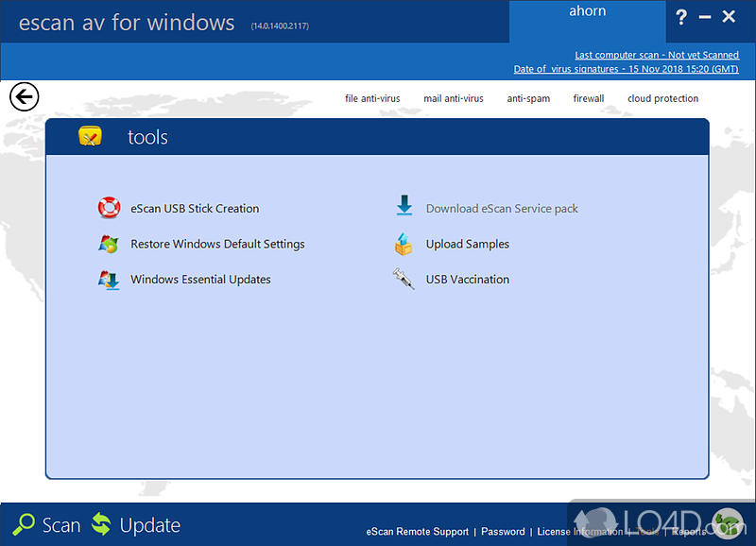Open the help question mark

[x=681, y=17]
